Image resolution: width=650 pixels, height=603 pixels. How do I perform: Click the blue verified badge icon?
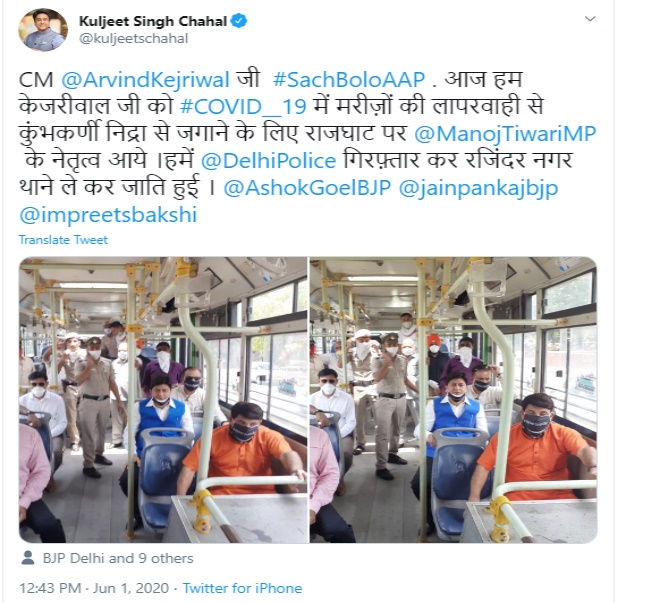[x=239, y=21]
